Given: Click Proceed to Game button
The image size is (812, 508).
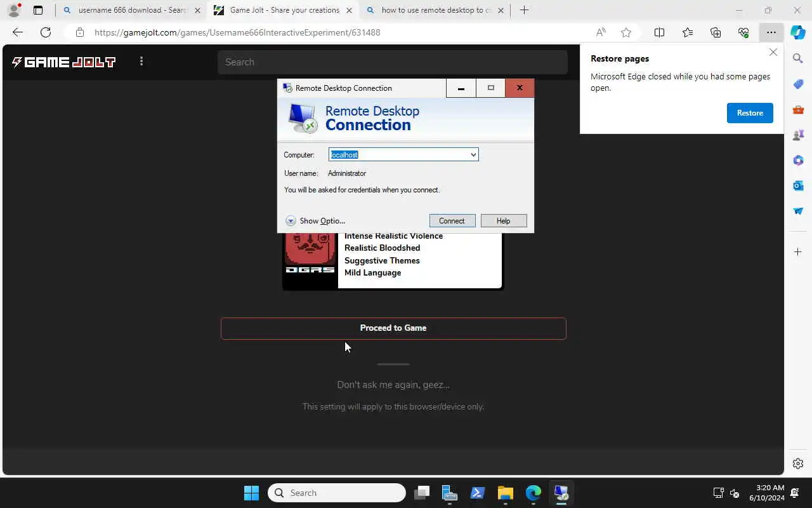Looking at the screenshot, I should coord(393,328).
